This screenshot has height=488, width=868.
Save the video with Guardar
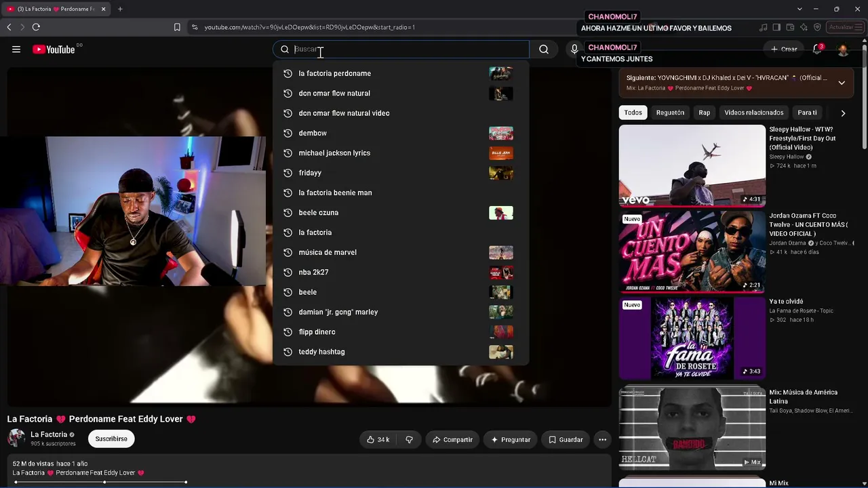[566, 440]
